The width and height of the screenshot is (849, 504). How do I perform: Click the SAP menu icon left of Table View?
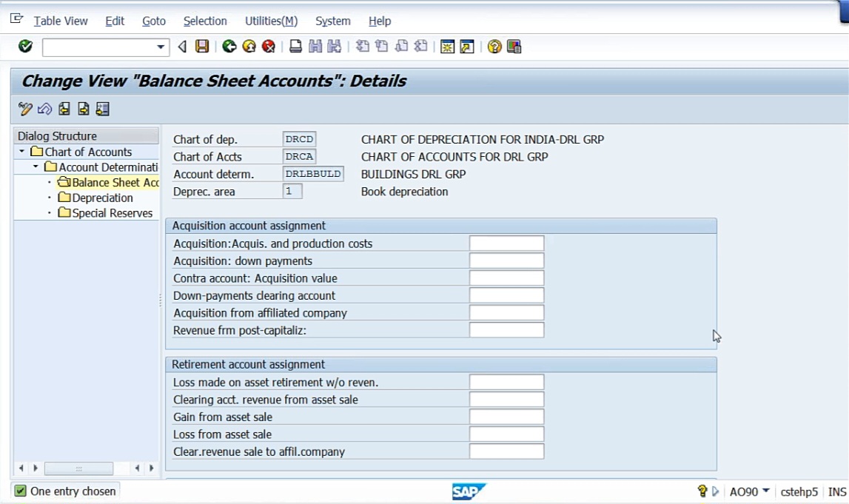17,19
